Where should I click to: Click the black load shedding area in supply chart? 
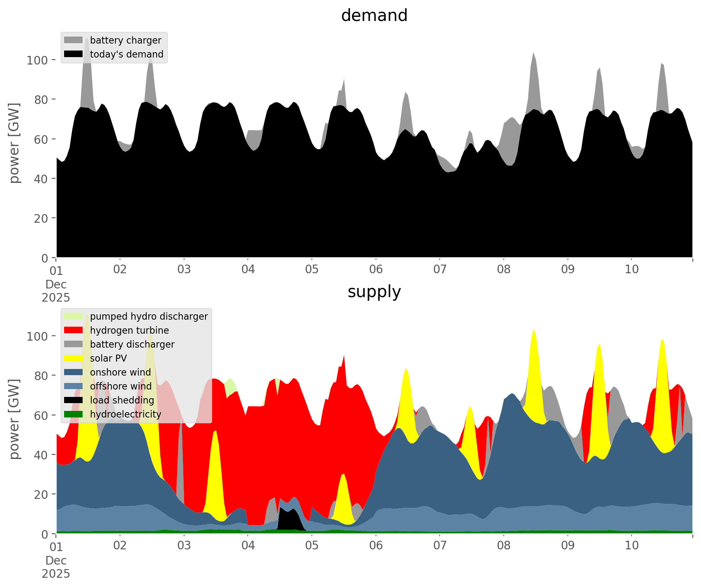pos(289,520)
